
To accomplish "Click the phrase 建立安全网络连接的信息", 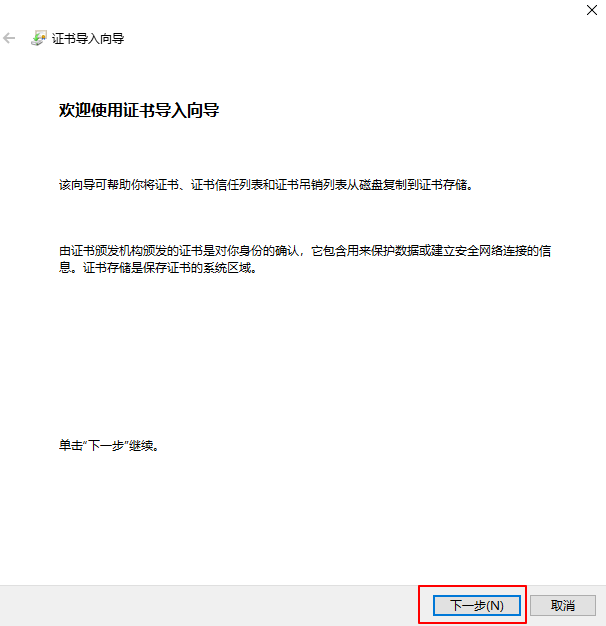I will [490, 251].
